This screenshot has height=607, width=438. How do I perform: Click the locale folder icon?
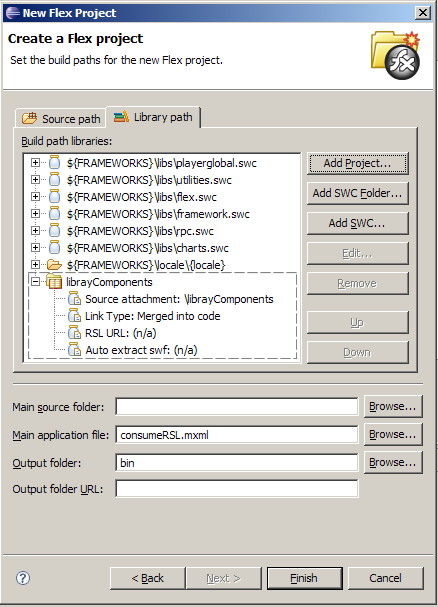tap(54, 265)
